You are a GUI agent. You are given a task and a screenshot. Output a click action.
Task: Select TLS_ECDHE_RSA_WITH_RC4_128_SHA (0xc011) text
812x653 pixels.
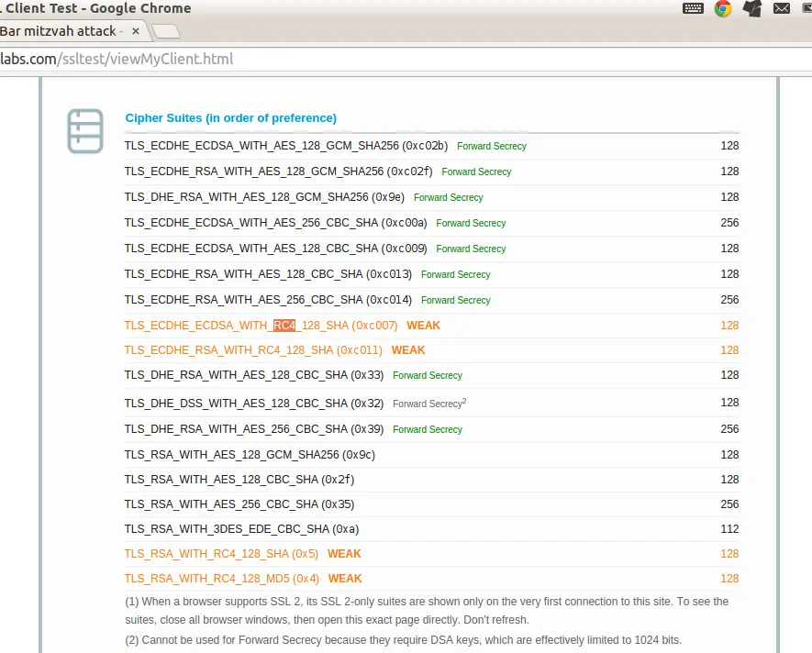(x=253, y=350)
